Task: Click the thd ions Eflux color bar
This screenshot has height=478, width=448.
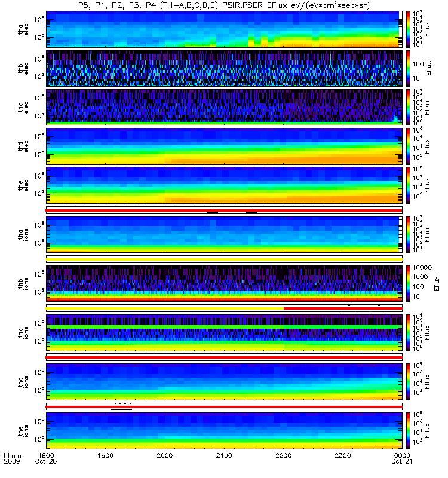Action: tap(408, 382)
